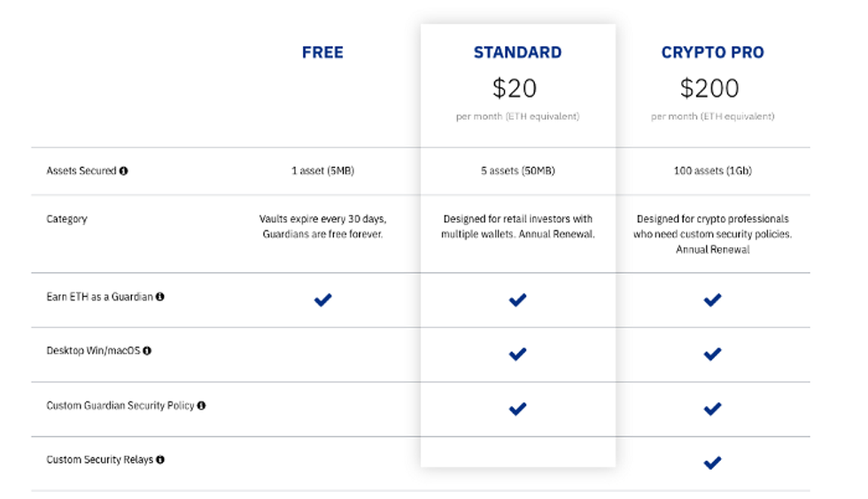
Task: Click Crypto Pro's Custom Security Relays checkmark
Action: pos(712,463)
